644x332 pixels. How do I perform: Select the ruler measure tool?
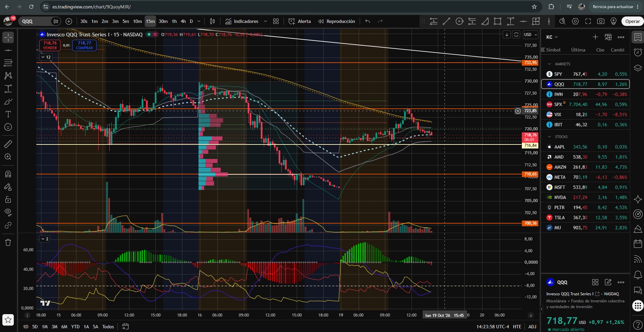[x=8, y=144]
